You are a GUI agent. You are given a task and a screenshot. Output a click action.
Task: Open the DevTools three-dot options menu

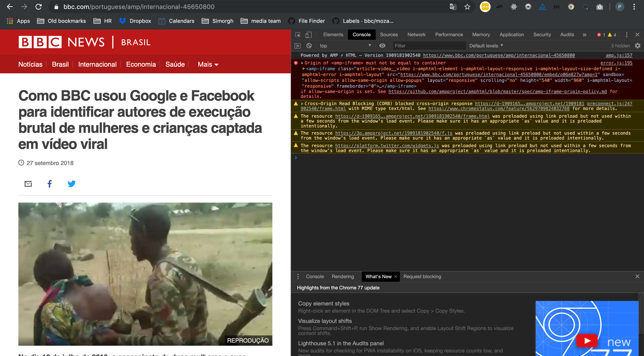[x=627, y=35]
